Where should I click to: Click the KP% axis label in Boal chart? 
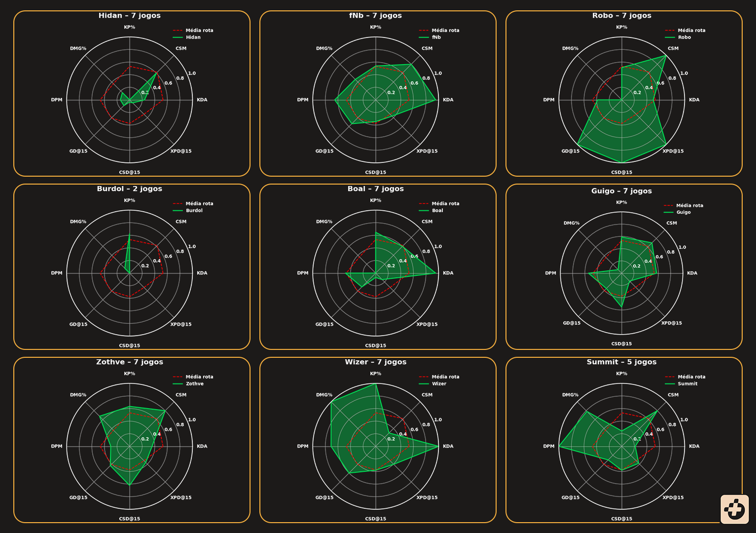point(375,201)
